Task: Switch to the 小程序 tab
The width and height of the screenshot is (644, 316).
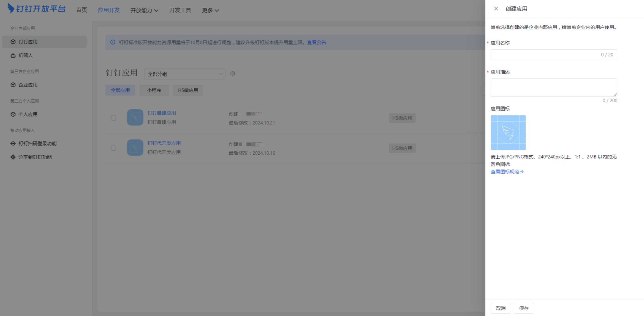Action: [154, 90]
